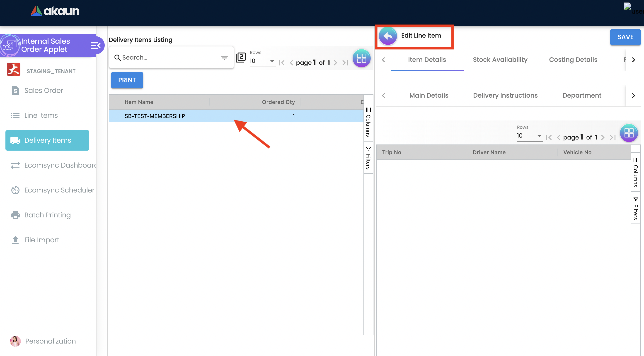Open Batch Printing from sidebar

coord(47,215)
